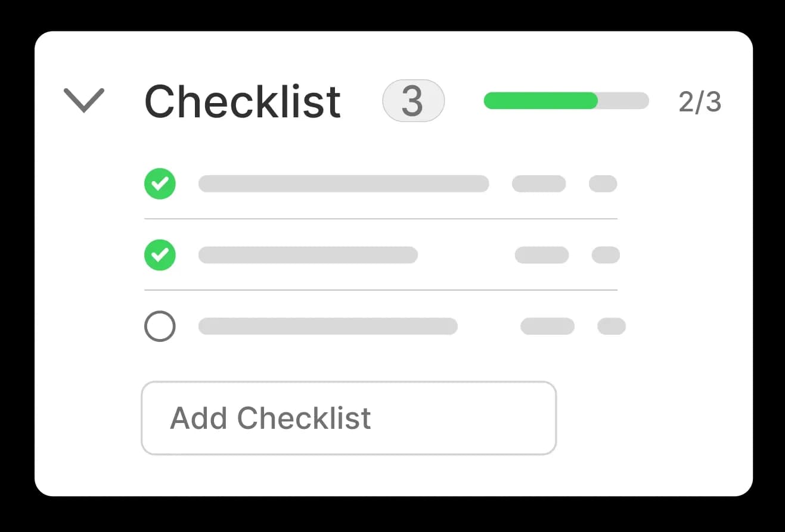Click the small pill at the third row's far right
Viewport: 785px width, 532px height.
pyautogui.click(x=610, y=326)
